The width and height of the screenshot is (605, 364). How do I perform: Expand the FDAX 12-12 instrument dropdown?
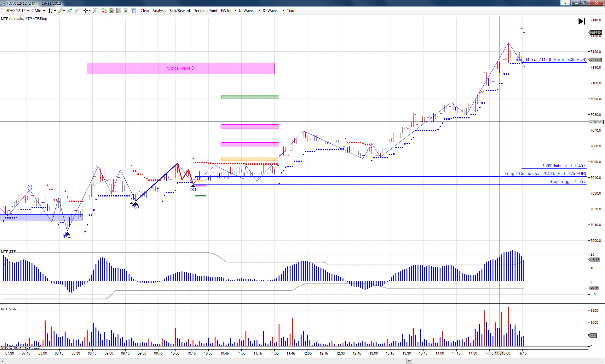pos(28,11)
